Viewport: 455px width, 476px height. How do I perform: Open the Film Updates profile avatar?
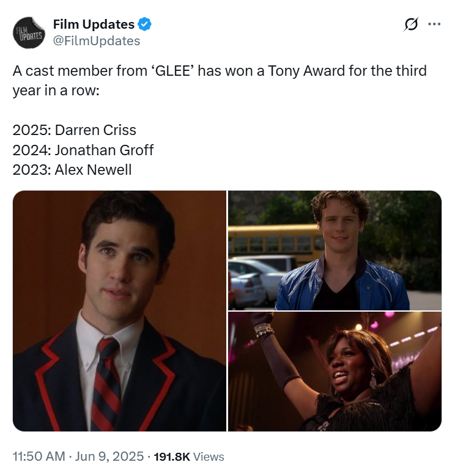[29, 33]
